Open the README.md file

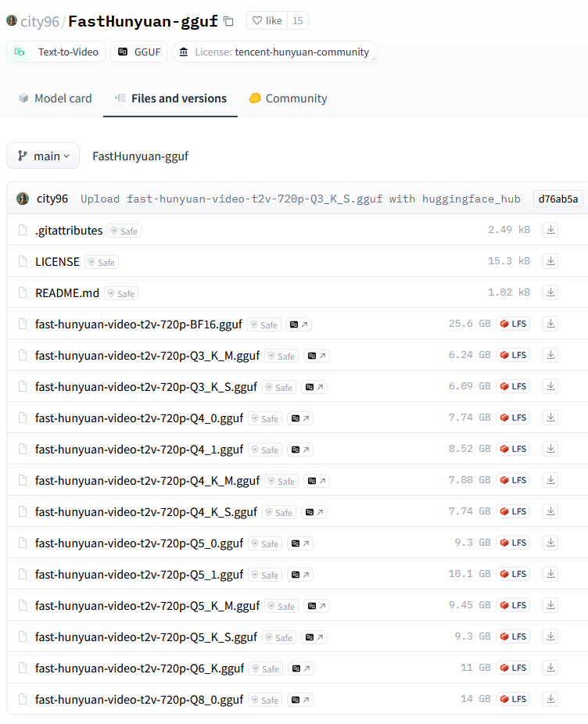(x=67, y=293)
